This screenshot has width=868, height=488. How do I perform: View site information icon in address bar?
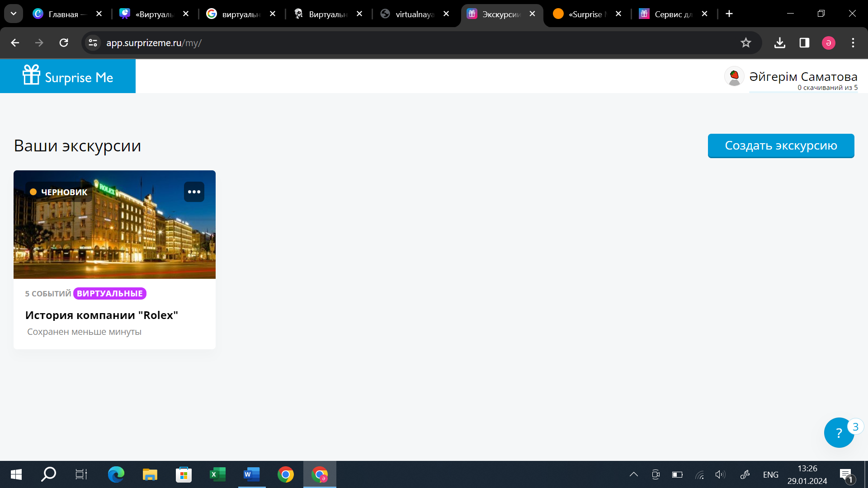(x=93, y=43)
